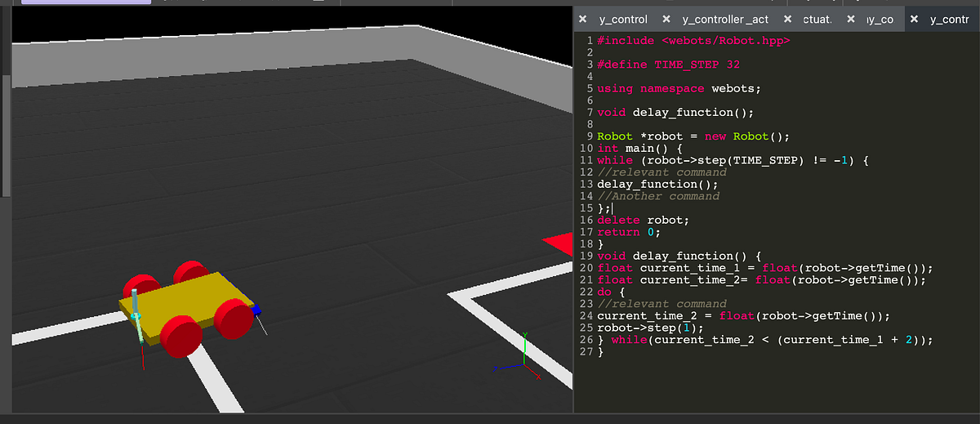Image resolution: width=980 pixels, height=424 pixels.
Task: Click the void delay_function(); prototype on line 7
Action: point(675,112)
